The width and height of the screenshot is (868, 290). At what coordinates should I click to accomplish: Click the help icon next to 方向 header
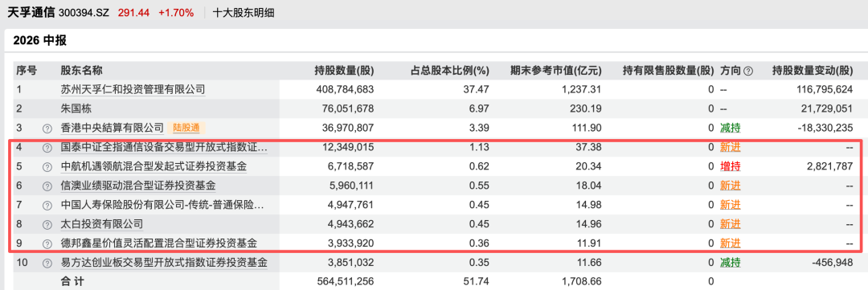(748, 71)
